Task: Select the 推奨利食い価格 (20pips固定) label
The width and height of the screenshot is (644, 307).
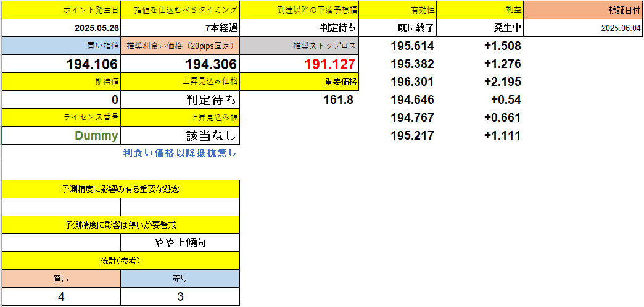Action: click(180, 46)
